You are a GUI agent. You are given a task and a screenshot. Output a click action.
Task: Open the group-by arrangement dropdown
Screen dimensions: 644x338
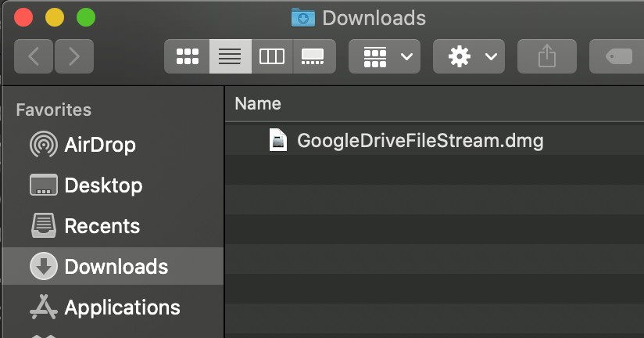click(x=385, y=56)
